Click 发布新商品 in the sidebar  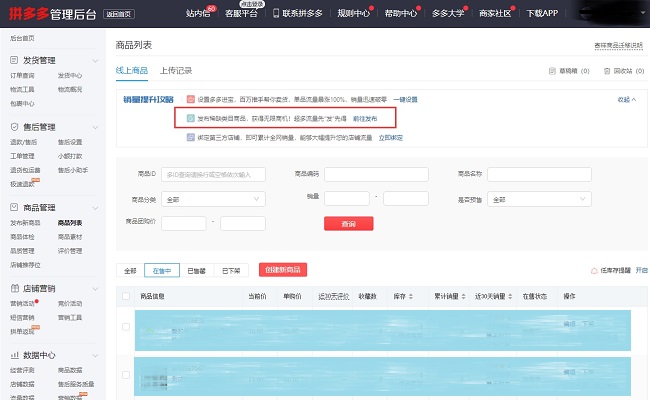[25, 223]
